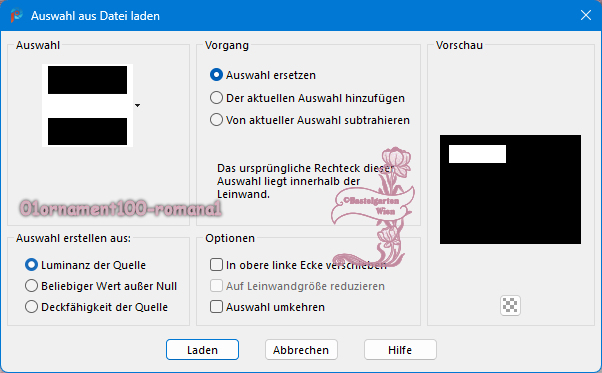Image resolution: width=602 pixels, height=373 pixels.
Task: Load the selection with Laden button
Action: pos(202,350)
